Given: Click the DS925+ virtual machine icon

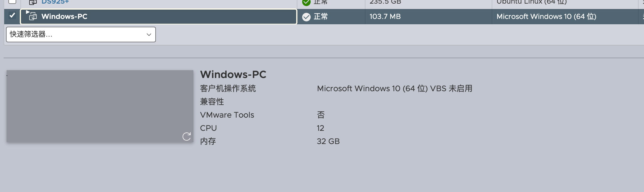Looking at the screenshot, I should pyautogui.click(x=32, y=2).
